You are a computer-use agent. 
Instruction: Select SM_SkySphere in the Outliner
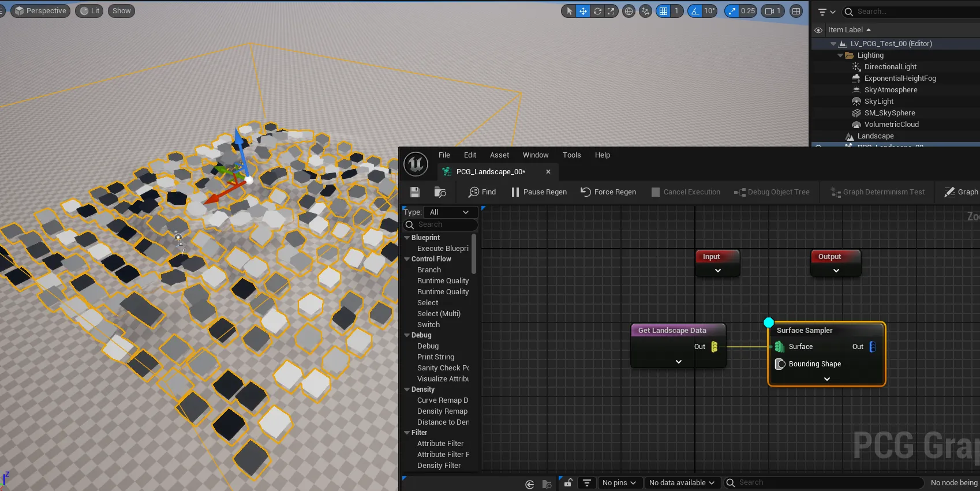point(889,113)
